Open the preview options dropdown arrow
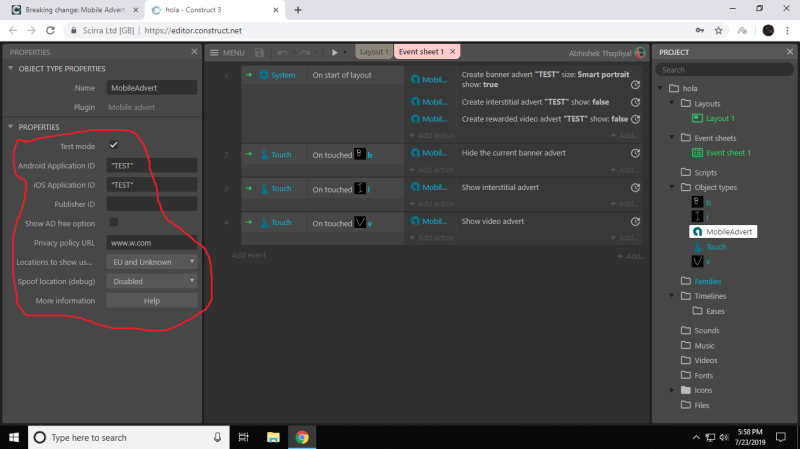800x449 pixels. click(345, 53)
